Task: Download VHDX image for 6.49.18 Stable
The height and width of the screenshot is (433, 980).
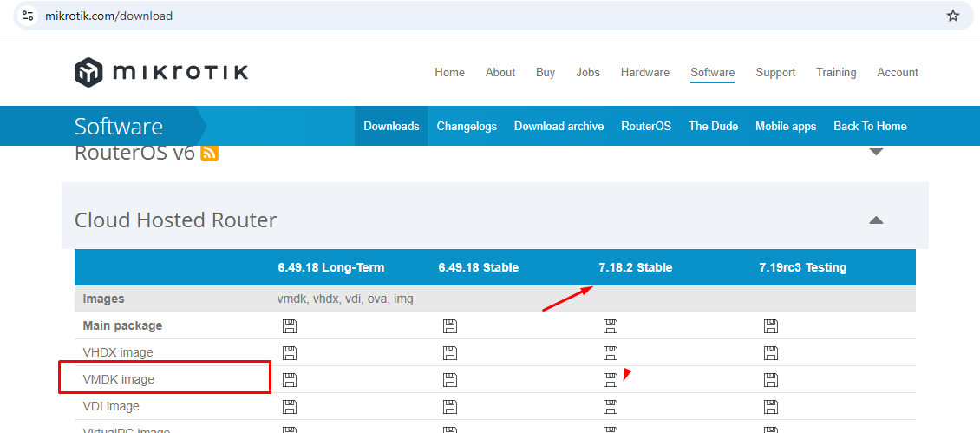Action: tap(450, 353)
